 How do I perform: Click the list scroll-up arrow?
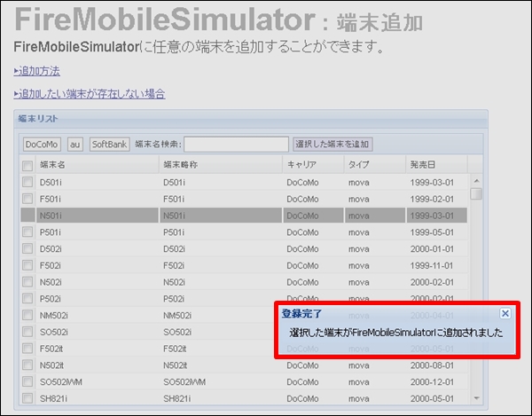[476, 181]
